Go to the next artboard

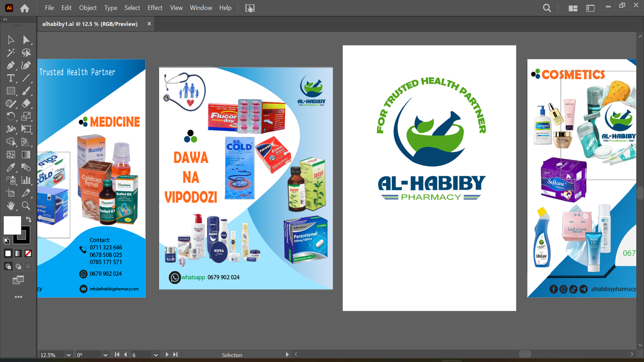(167, 355)
